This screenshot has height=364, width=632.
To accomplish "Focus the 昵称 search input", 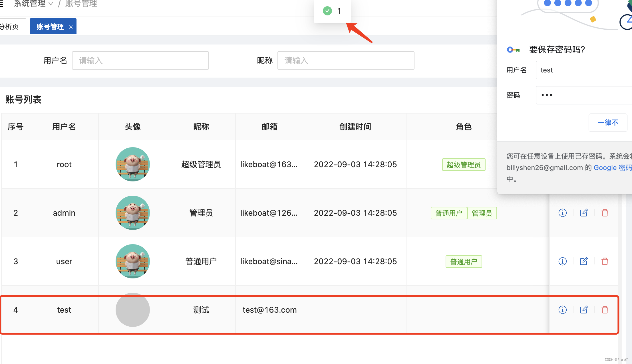I will [345, 60].
